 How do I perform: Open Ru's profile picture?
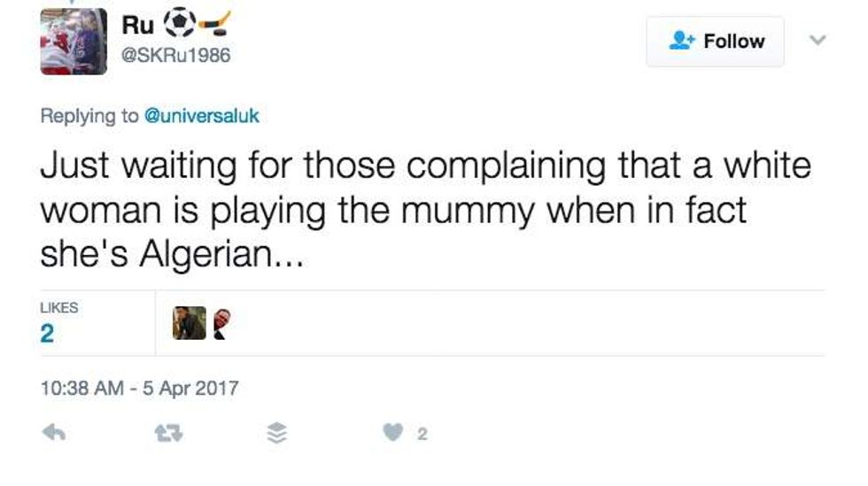pos(74,41)
